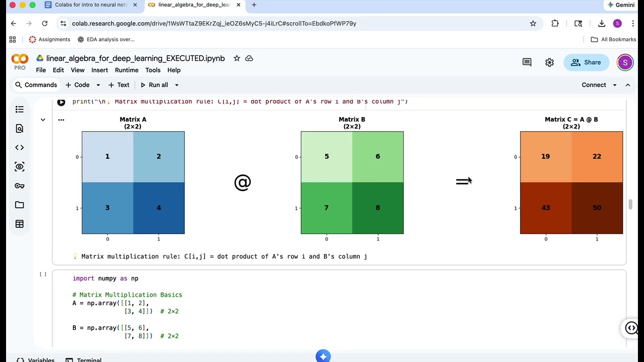Open the Variables panel
This screenshot has width=644, height=362.
coord(35,360)
